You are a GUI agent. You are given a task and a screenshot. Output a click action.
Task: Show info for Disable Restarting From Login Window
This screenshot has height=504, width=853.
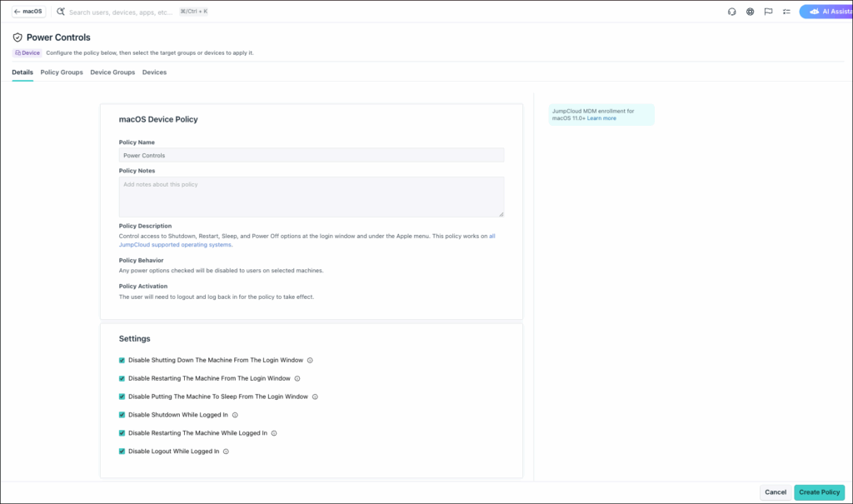click(x=297, y=378)
